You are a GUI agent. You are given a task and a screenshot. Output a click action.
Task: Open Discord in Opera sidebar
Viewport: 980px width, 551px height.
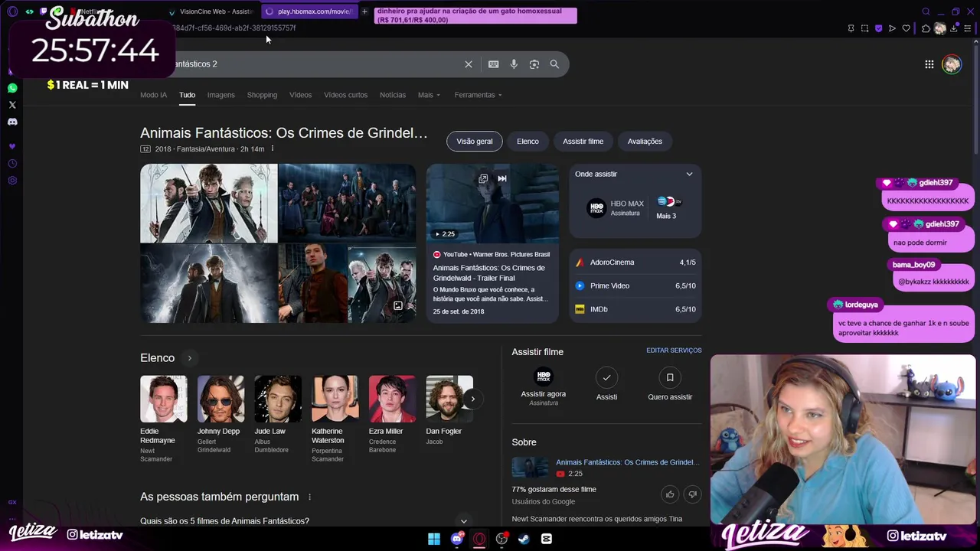pyautogui.click(x=12, y=122)
